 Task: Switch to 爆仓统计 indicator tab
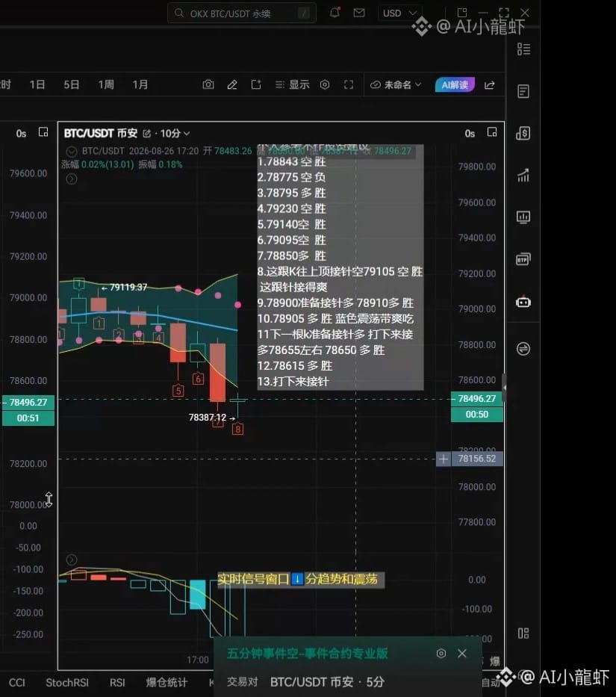(167, 682)
